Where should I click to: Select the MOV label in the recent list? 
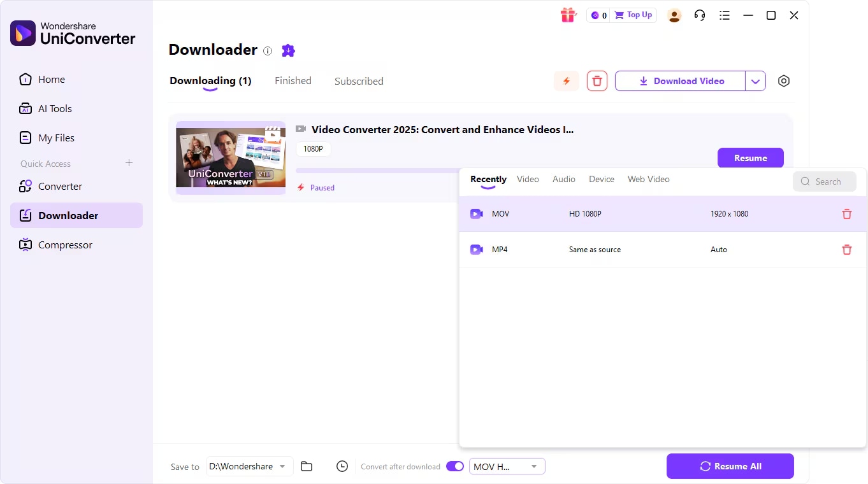click(501, 214)
